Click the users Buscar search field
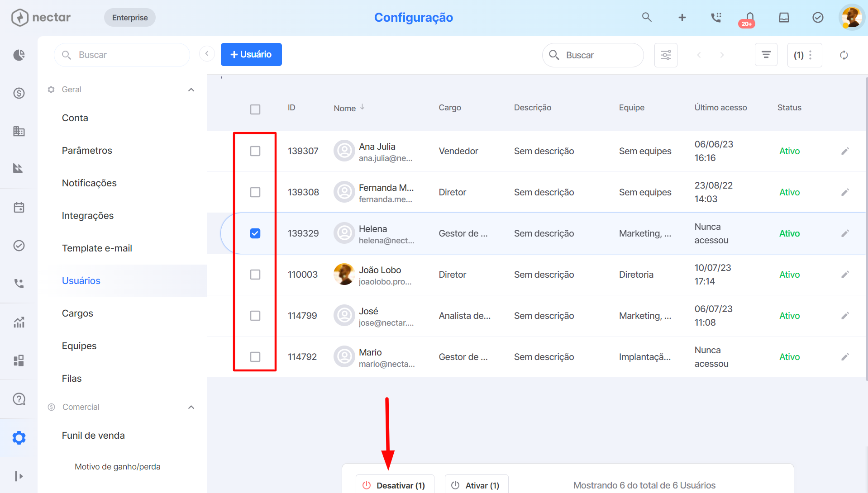868x493 pixels. click(593, 55)
